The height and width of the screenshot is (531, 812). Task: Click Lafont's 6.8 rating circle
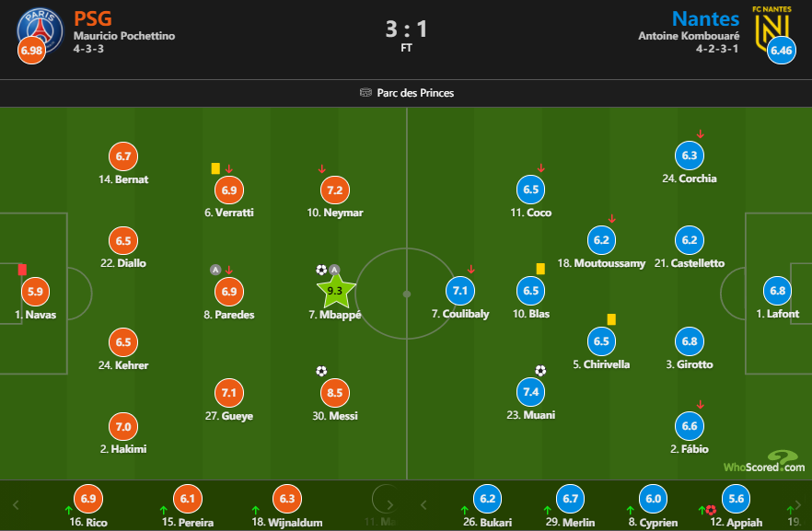coord(777,291)
